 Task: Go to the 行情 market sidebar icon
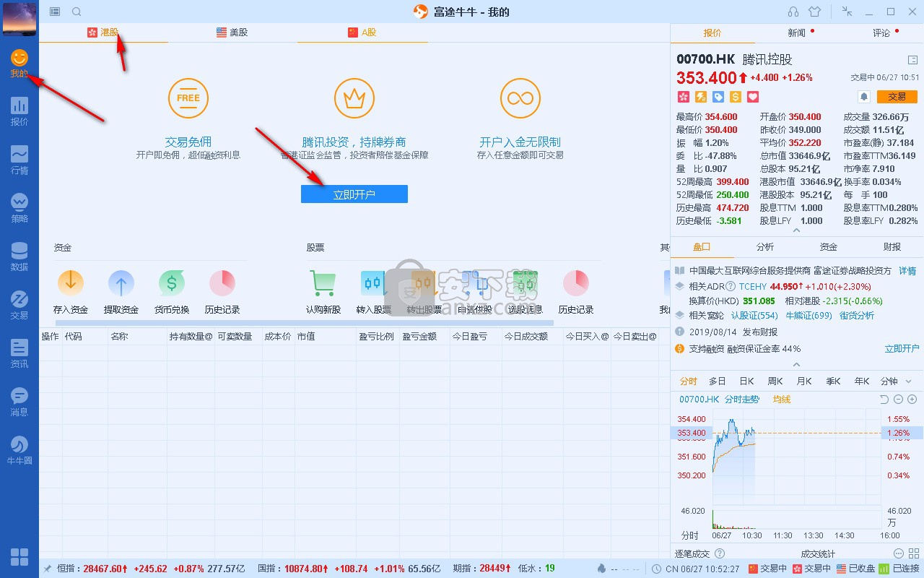pos(19,160)
